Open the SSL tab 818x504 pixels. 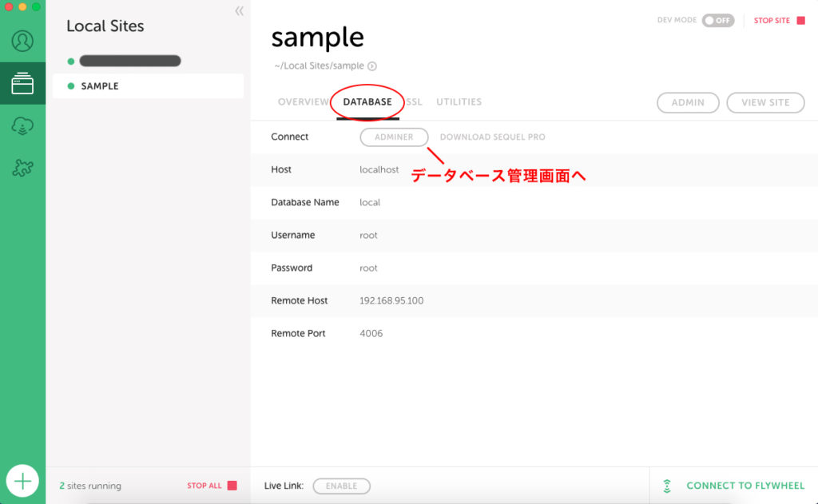tap(415, 102)
